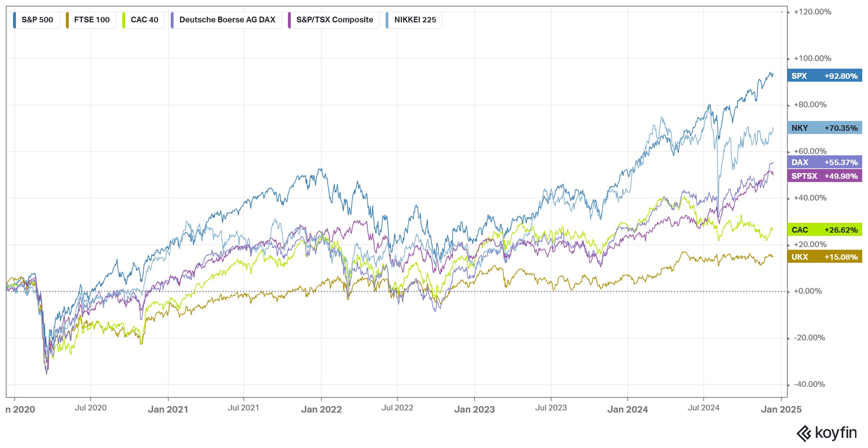This screenshot has width=868, height=448.
Task: Select the SPTSX +49.98% axis label
Action: pos(824,176)
